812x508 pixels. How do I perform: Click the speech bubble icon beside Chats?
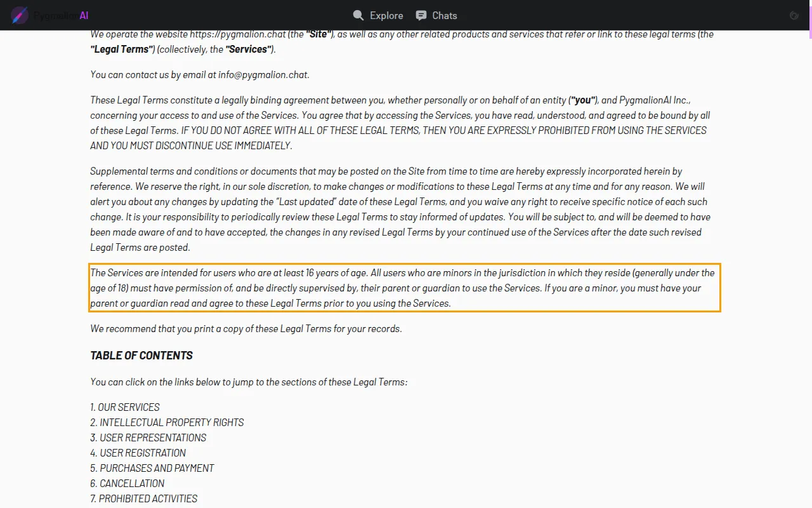click(x=421, y=15)
